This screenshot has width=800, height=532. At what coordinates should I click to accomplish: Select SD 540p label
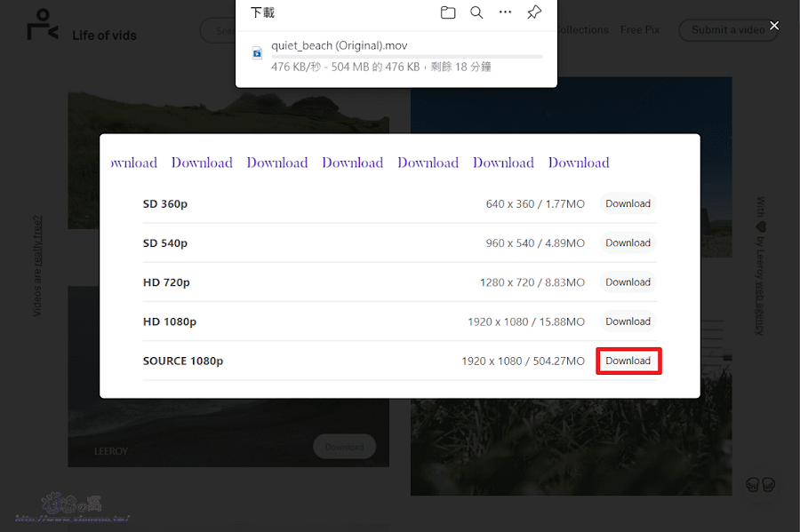(165, 243)
